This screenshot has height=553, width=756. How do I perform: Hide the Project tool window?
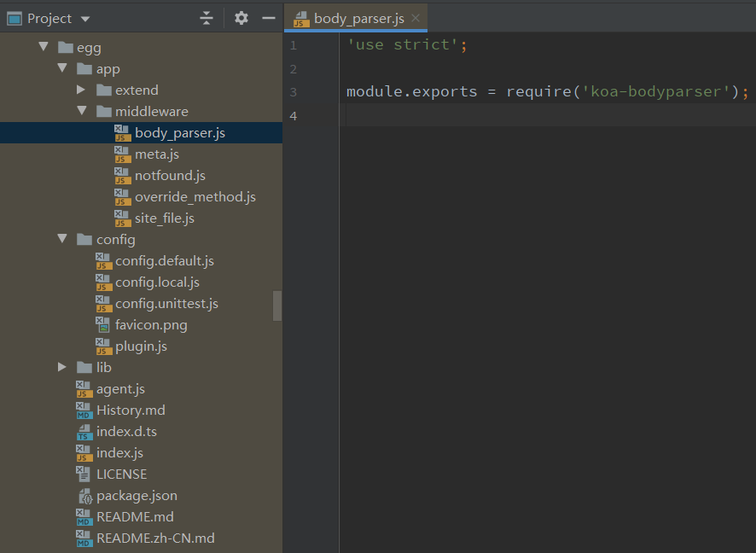268,17
